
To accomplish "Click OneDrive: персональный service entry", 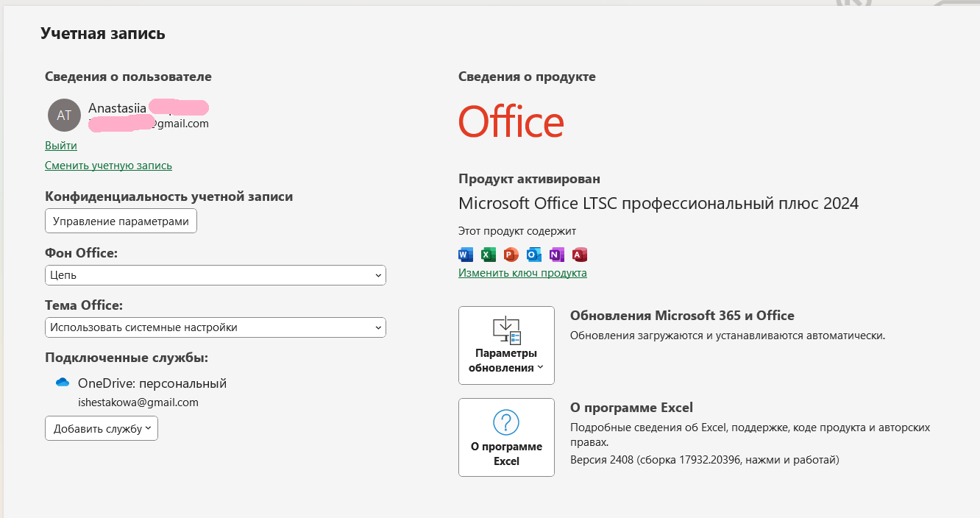I will click(x=152, y=383).
